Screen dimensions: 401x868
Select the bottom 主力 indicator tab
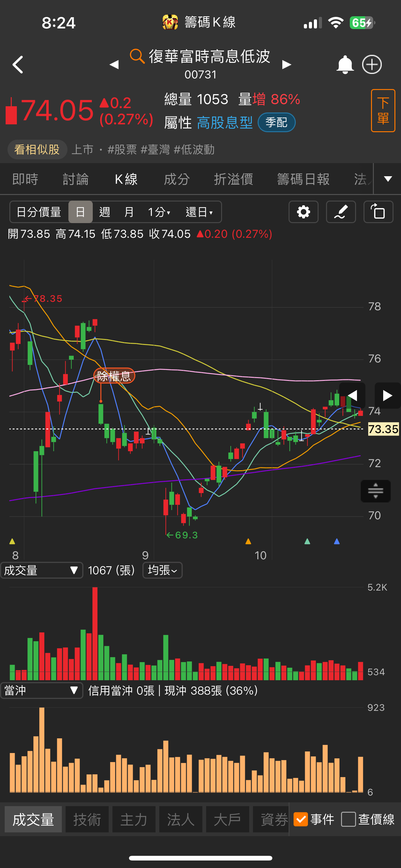(134, 819)
